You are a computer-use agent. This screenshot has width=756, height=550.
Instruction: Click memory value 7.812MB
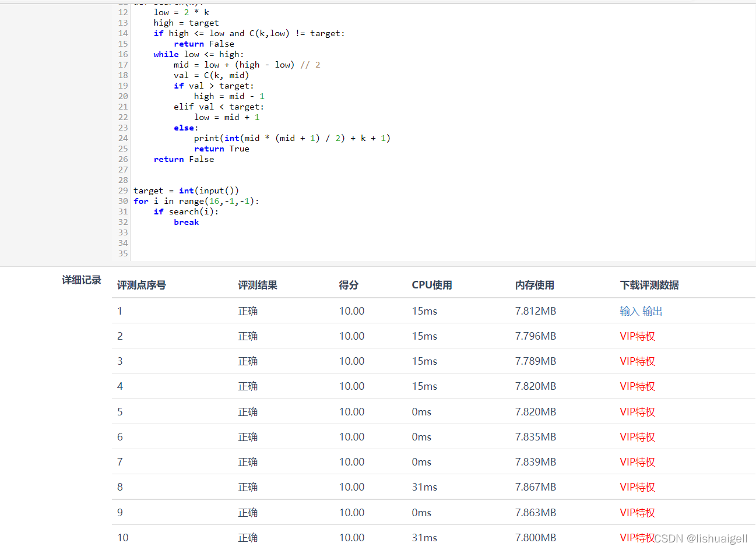click(536, 311)
